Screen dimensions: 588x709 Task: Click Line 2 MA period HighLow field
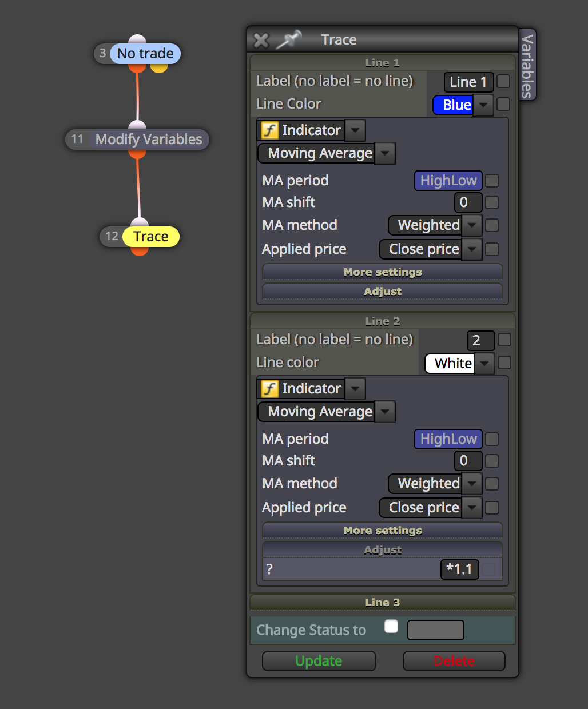pos(448,439)
